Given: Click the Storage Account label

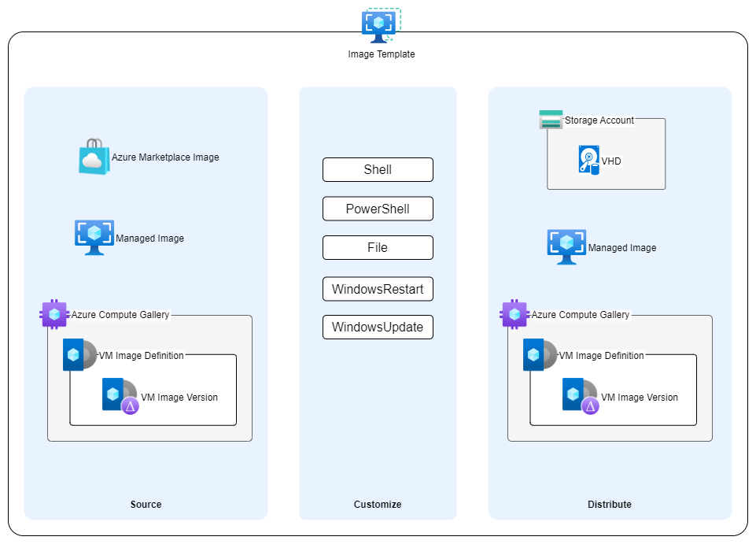Looking at the screenshot, I should click(599, 120).
